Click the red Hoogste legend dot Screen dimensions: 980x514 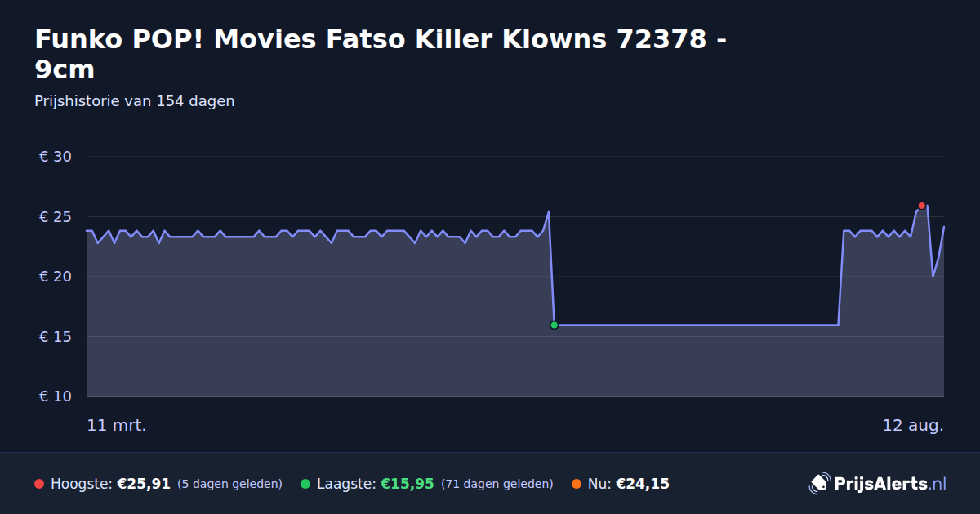(39, 484)
